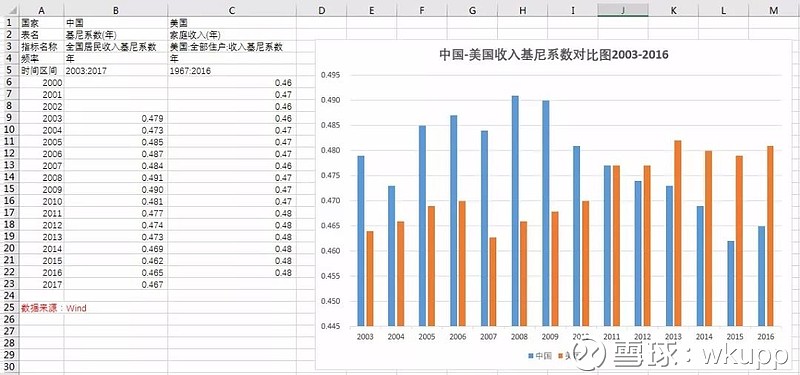
Task: Select row 24 header
Action: click(9, 296)
